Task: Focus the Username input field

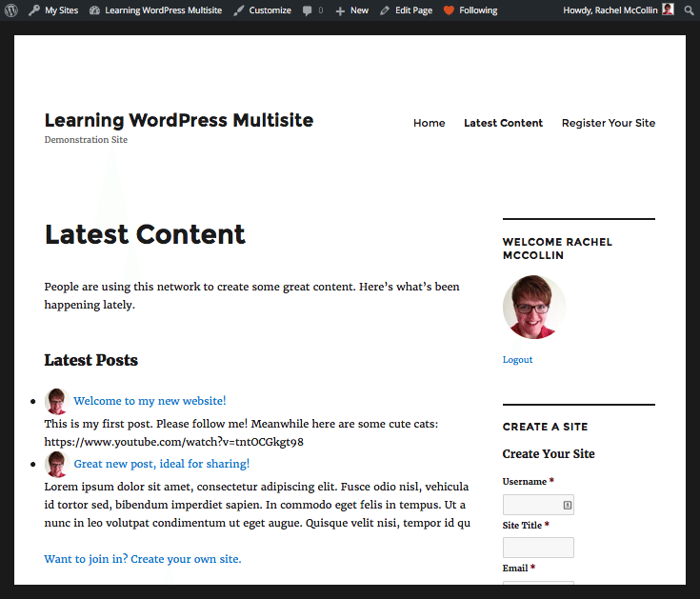Action: 538,505
